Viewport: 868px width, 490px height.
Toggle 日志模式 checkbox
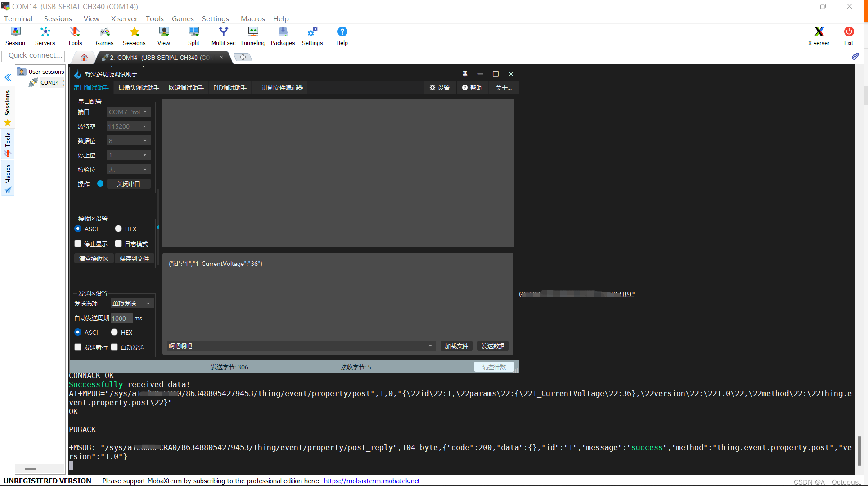coord(119,243)
